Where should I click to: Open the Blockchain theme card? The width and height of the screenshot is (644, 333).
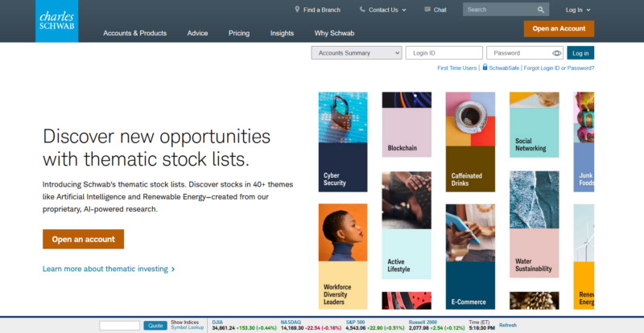coord(407,125)
